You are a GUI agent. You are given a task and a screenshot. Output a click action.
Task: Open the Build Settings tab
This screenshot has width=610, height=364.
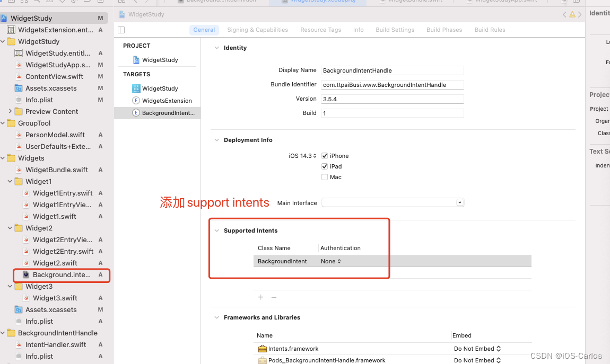pos(395,30)
